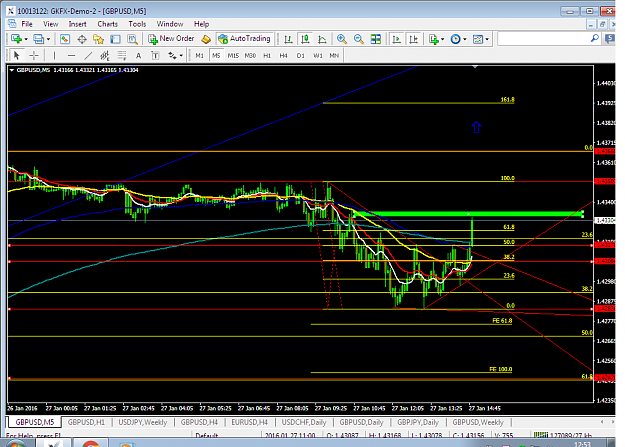Switch timeframe to M15
Image resolution: width=625 pixels, height=447 pixels.
click(233, 55)
